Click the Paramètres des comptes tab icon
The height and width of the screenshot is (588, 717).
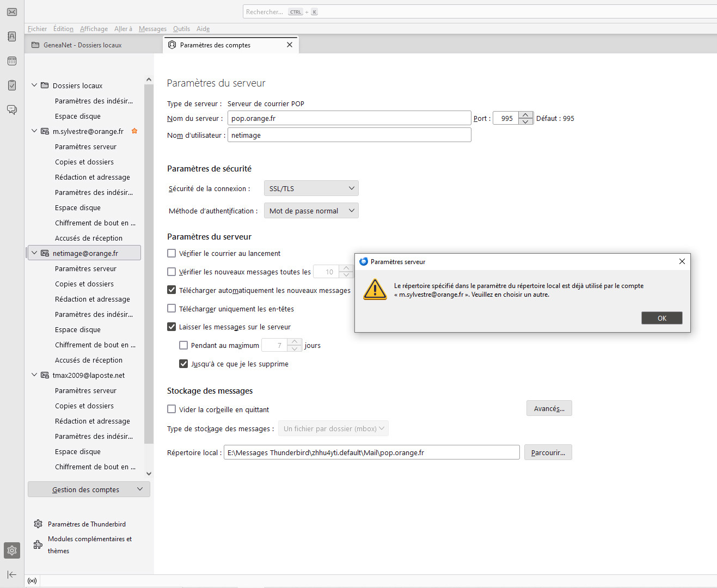pyautogui.click(x=172, y=45)
